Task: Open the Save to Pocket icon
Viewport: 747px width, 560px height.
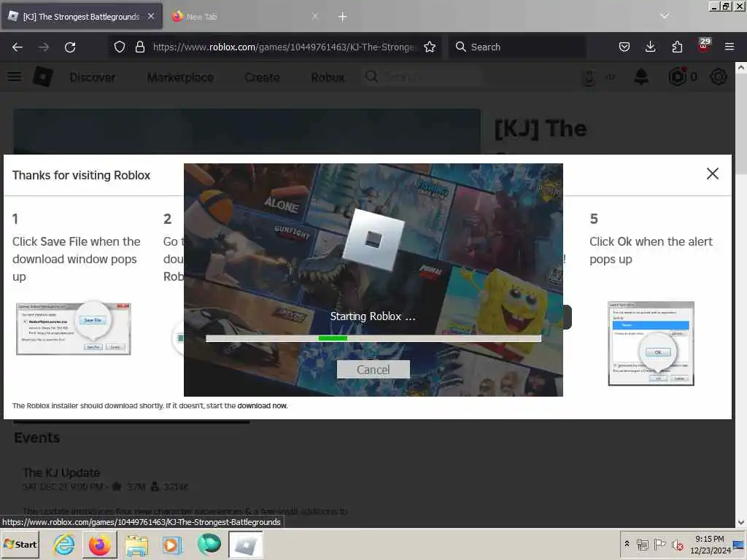Action: click(624, 47)
